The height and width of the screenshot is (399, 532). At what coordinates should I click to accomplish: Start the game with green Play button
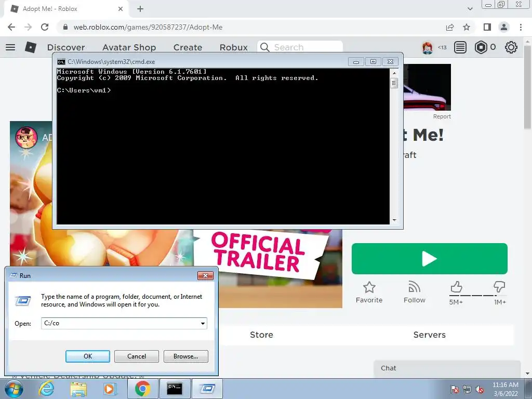pyautogui.click(x=430, y=259)
